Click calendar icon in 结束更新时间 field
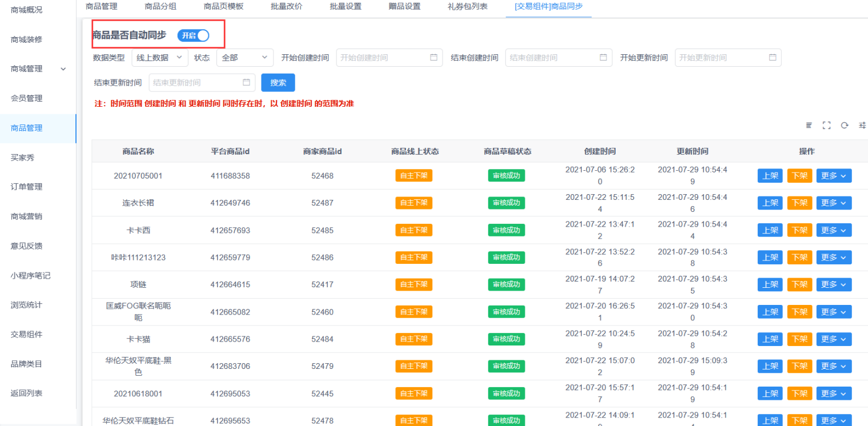The image size is (868, 426). click(x=247, y=82)
